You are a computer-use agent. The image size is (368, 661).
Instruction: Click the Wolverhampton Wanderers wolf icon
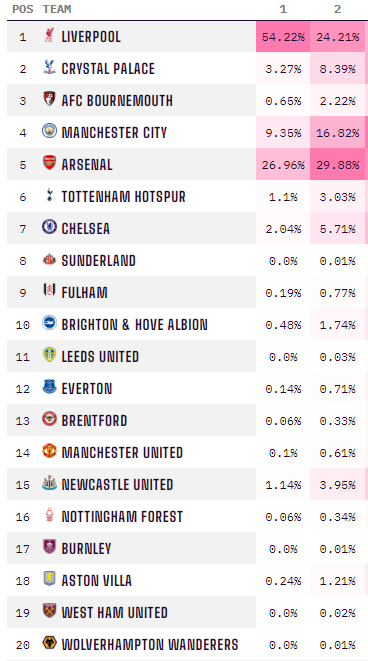[49, 643]
